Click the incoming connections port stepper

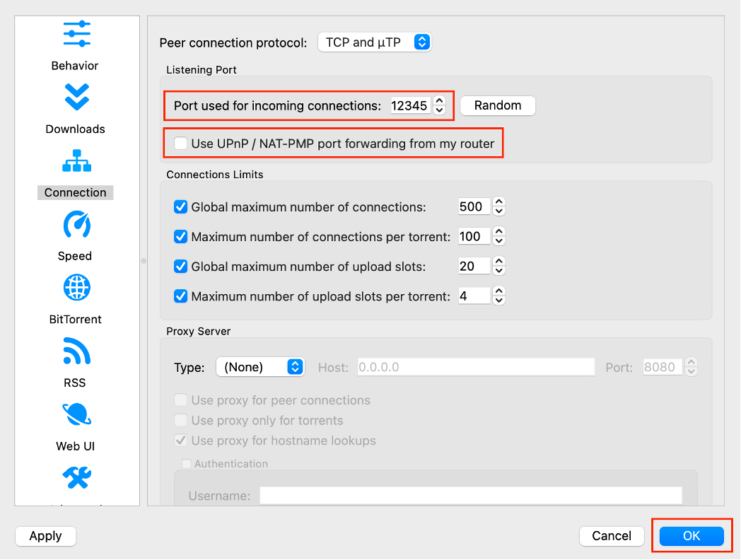(x=440, y=105)
